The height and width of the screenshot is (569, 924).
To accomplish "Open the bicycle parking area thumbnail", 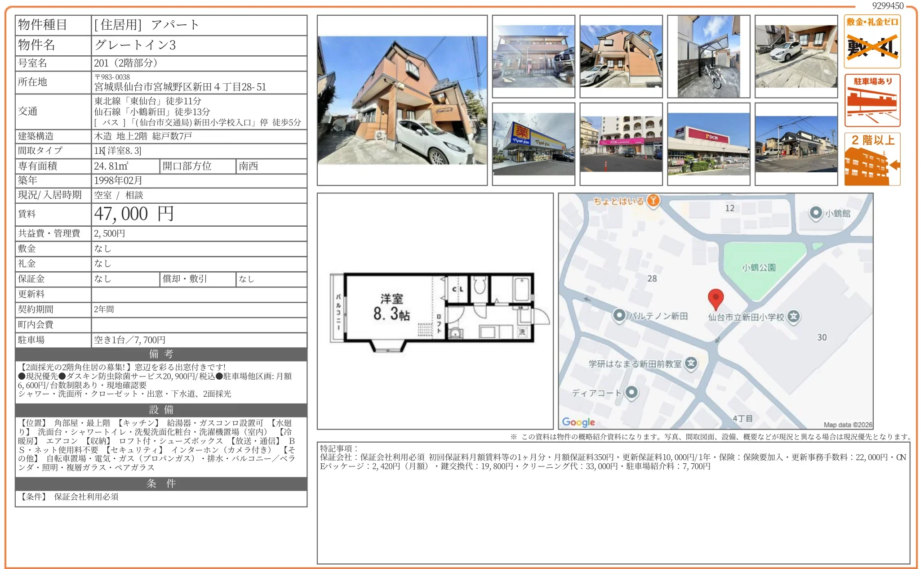I will pyautogui.click(x=709, y=56).
